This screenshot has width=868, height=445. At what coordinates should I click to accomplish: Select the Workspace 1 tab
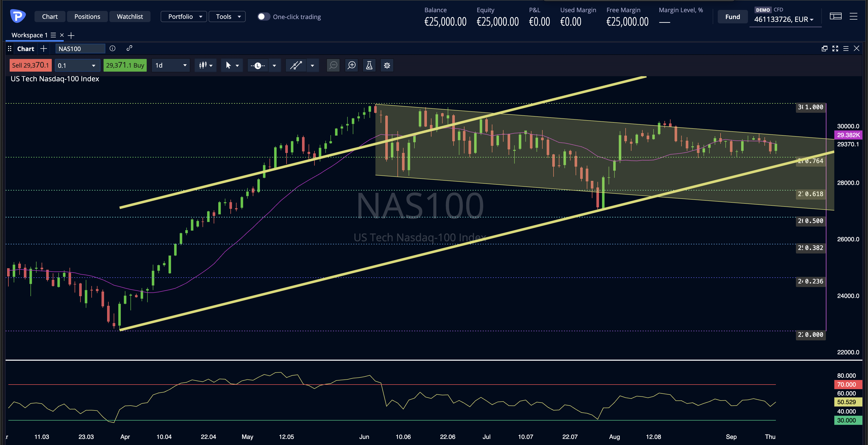click(29, 35)
